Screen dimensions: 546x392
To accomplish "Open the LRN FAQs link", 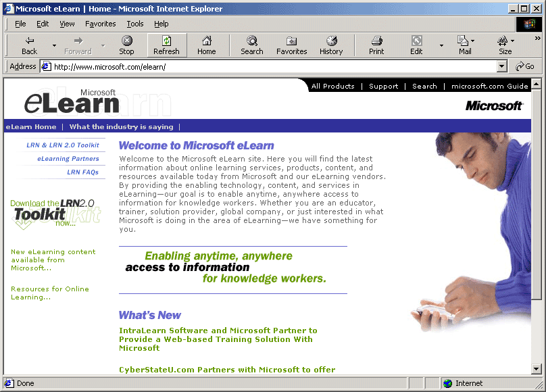I will pyautogui.click(x=83, y=172).
